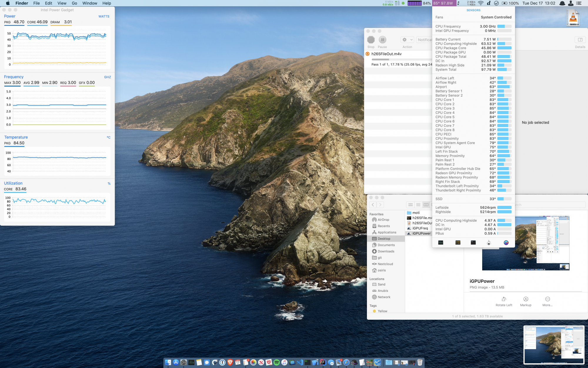
Task: Click the Markup icon in Finder preview
Action: click(x=526, y=299)
